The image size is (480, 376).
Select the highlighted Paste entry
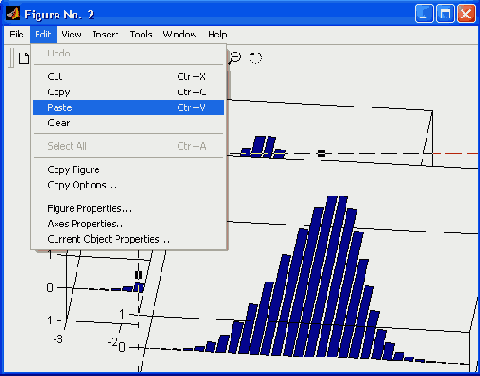pyautogui.click(x=128, y=107)
